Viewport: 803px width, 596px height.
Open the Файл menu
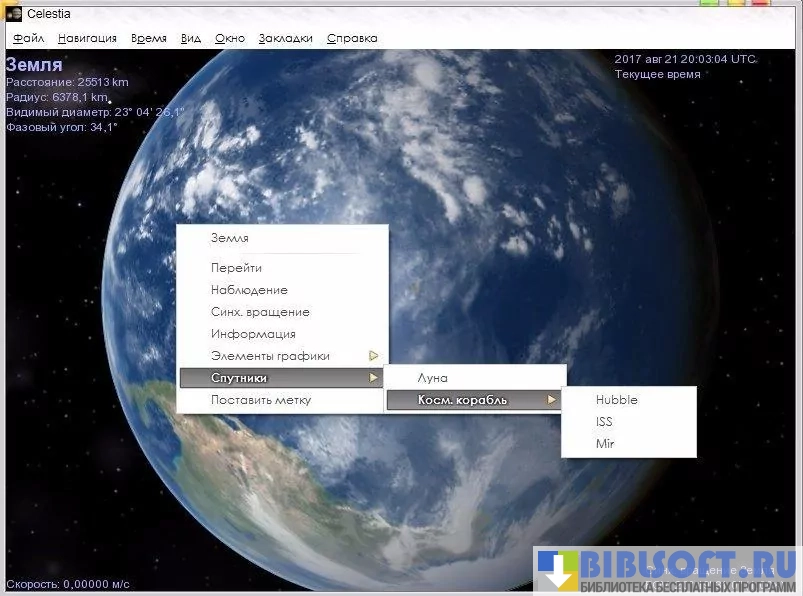28,38
